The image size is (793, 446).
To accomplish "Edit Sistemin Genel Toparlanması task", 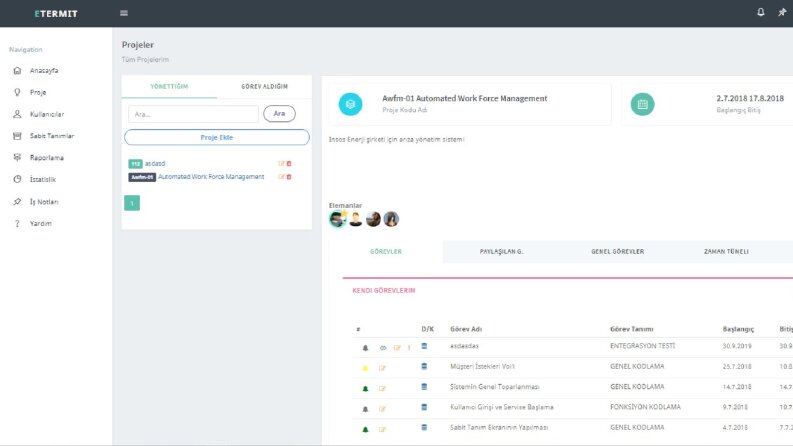I will click(382, 388).
